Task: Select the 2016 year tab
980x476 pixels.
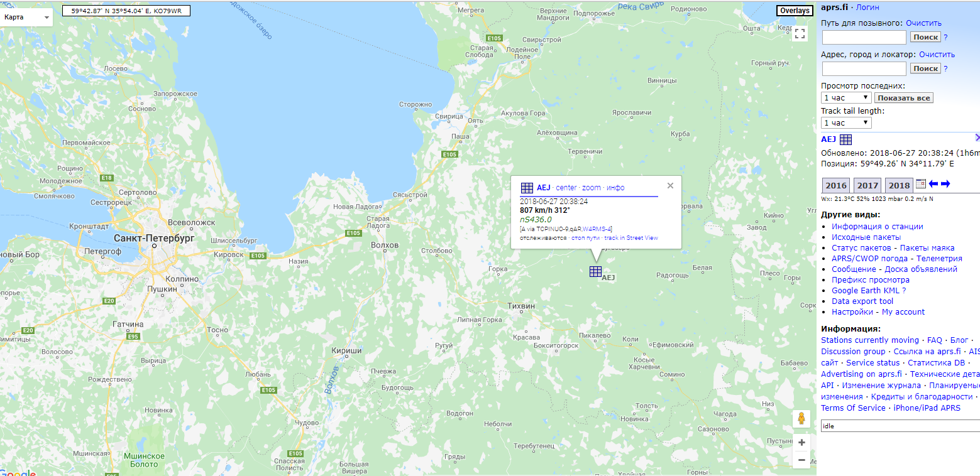Action: (x=836, y=185)
